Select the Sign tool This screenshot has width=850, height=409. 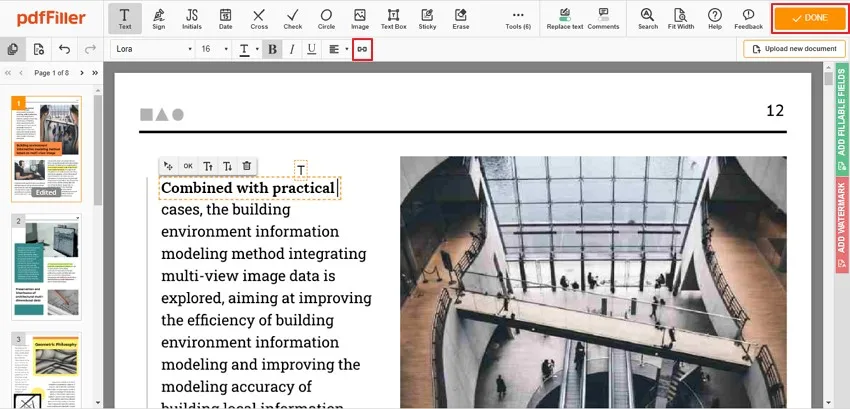(159, 18)
